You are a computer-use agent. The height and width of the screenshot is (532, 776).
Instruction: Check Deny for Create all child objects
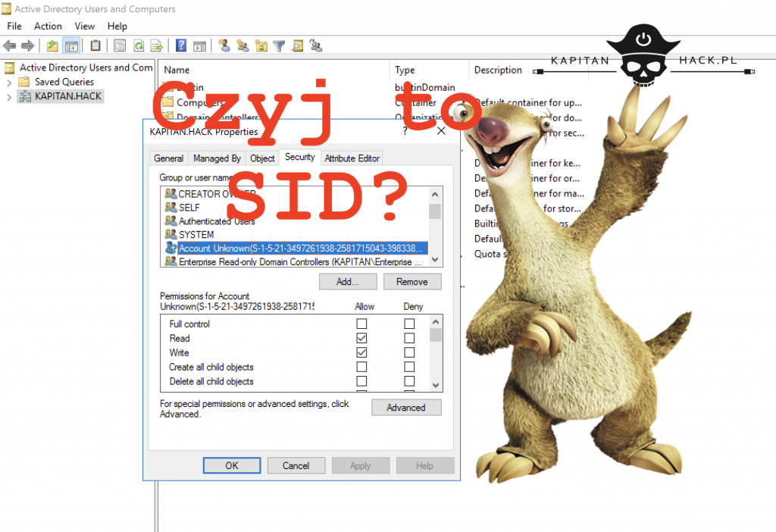(x=409, y=367)
